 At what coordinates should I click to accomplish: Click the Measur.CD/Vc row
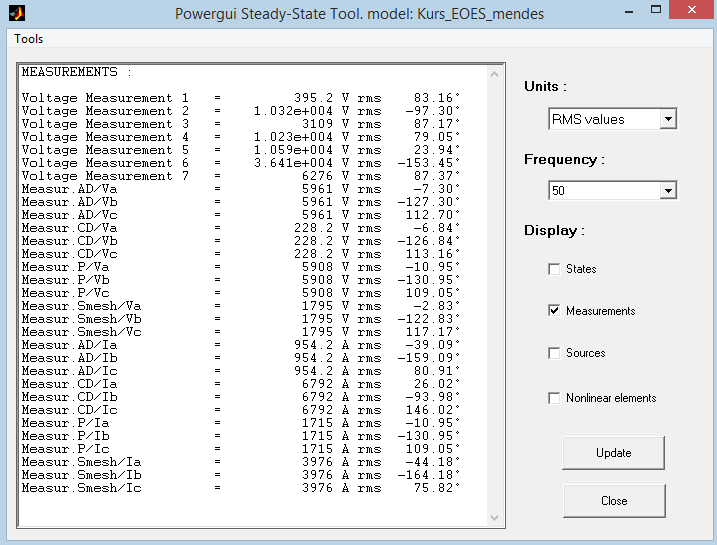tap(241, 254)
